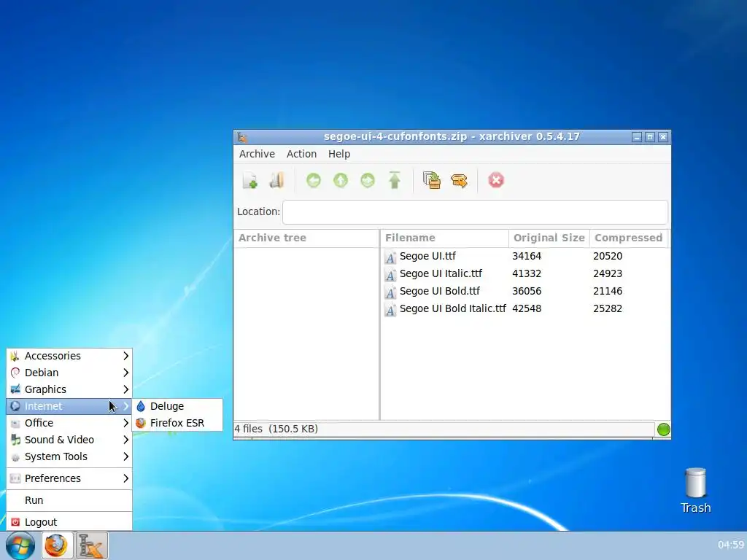747x560 pixels.
Task: Click the taskbar clock showing 04:59
Action: tap(731, 544)
